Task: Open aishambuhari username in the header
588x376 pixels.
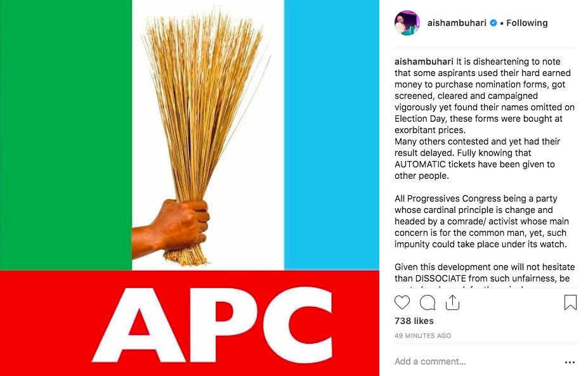Action: coord(457,23)
